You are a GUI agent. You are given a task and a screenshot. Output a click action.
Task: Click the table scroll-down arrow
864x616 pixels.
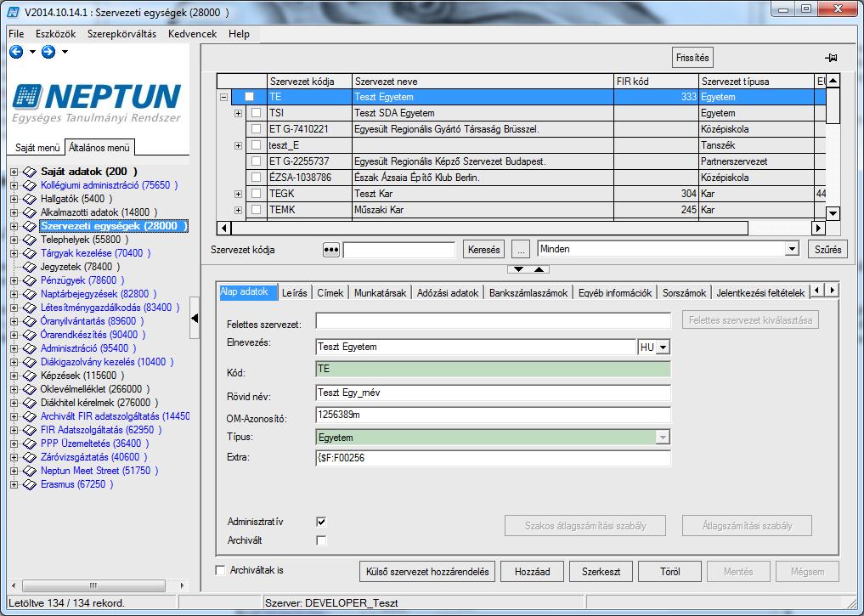tap(833, 212)
